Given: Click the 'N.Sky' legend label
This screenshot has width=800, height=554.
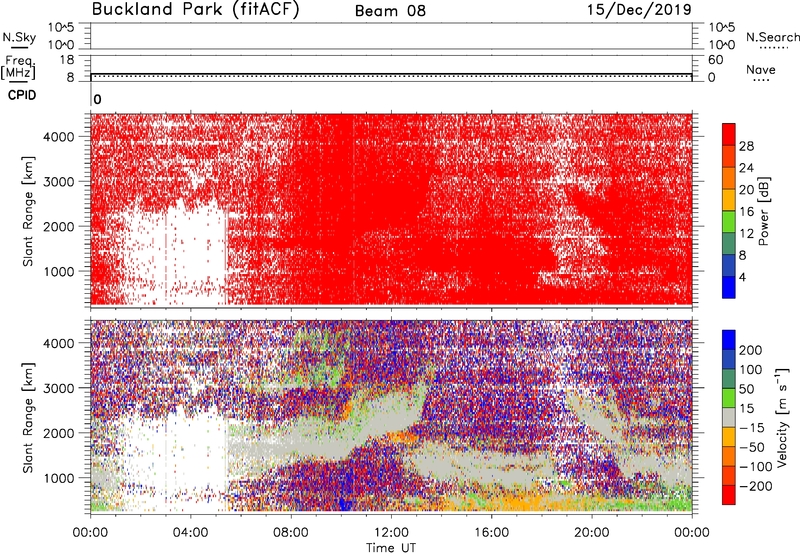Looking at the screenshot, I should [19, 37].
